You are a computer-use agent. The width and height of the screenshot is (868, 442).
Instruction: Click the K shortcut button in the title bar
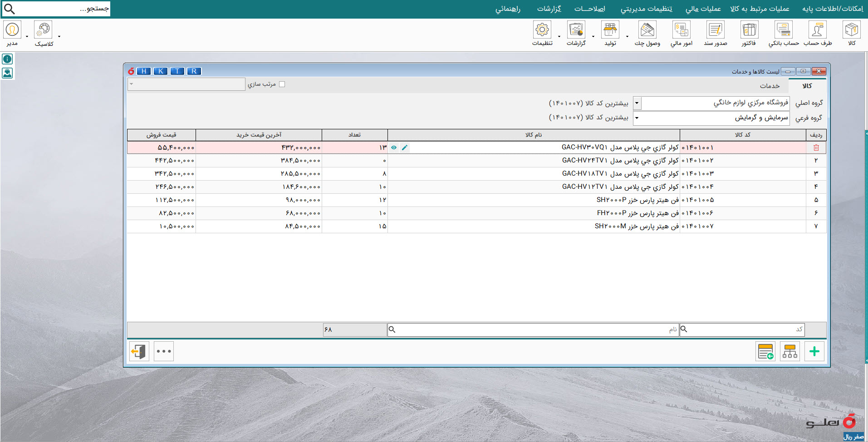click(x=161, y=71)
